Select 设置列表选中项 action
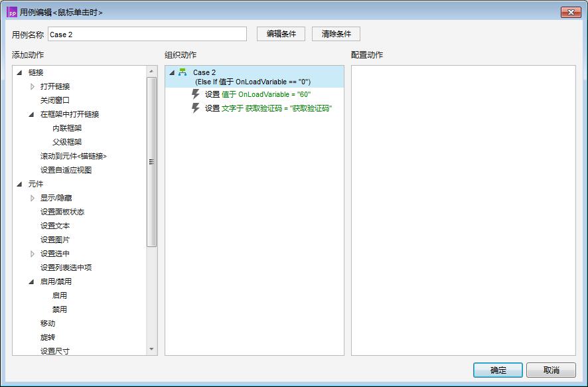The height and width of the screenshot is (387, 588). pyautogui.click(x=66, y=268)
